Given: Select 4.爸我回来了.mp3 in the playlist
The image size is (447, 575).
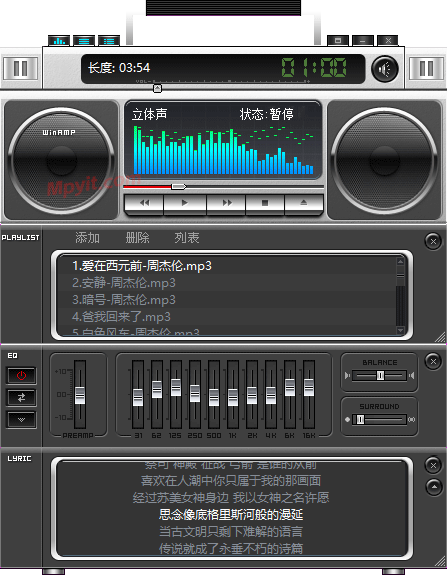Looking at the screenshot, I should [x=226, y=316].
